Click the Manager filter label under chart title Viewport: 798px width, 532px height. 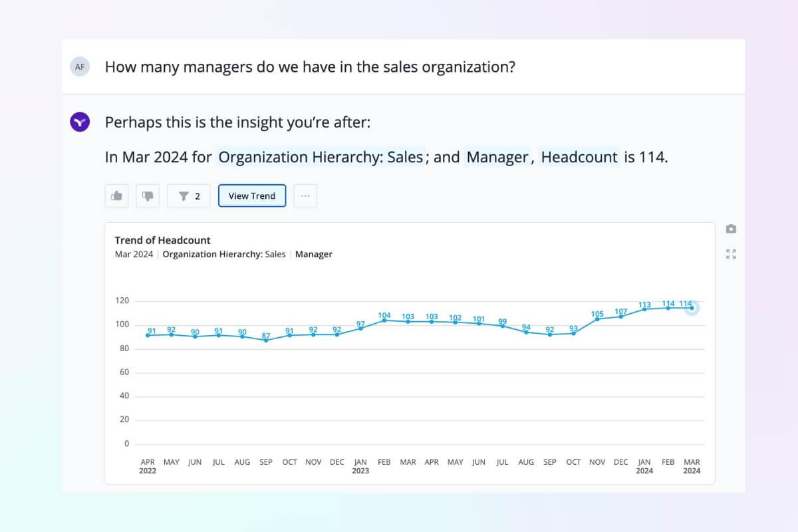(314, 254)
